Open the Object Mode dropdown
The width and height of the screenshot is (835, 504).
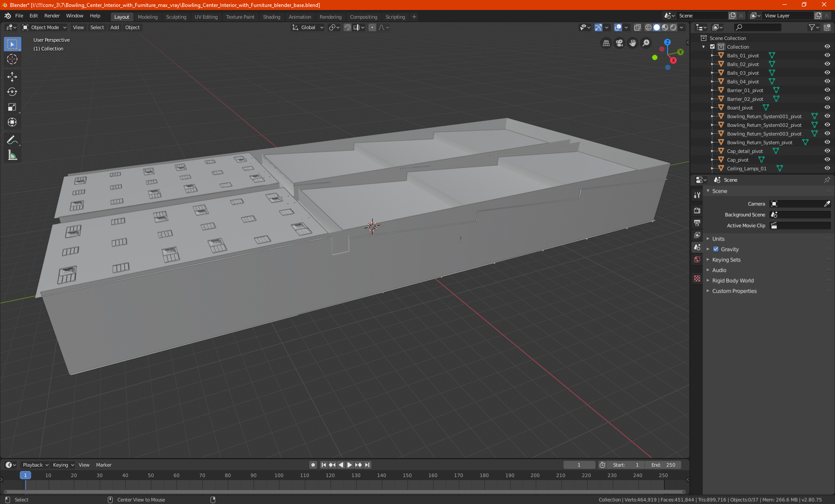tap(44, 27)
